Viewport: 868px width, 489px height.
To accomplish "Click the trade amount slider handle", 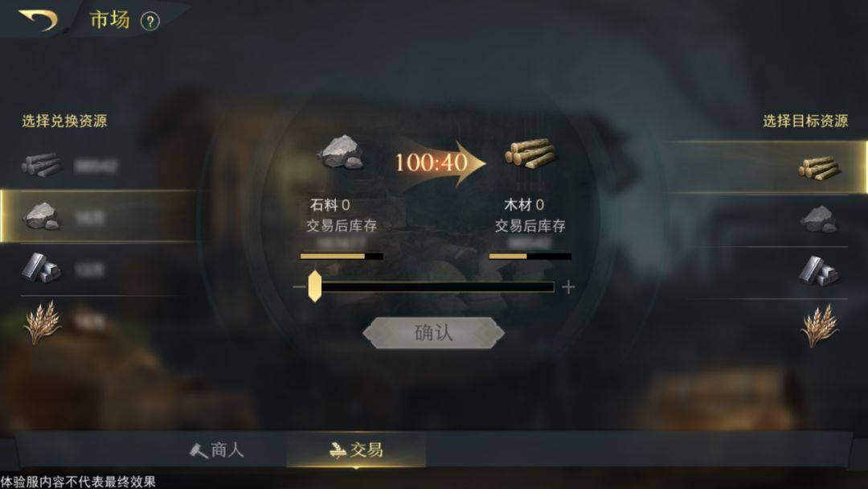I will (314, 286).
